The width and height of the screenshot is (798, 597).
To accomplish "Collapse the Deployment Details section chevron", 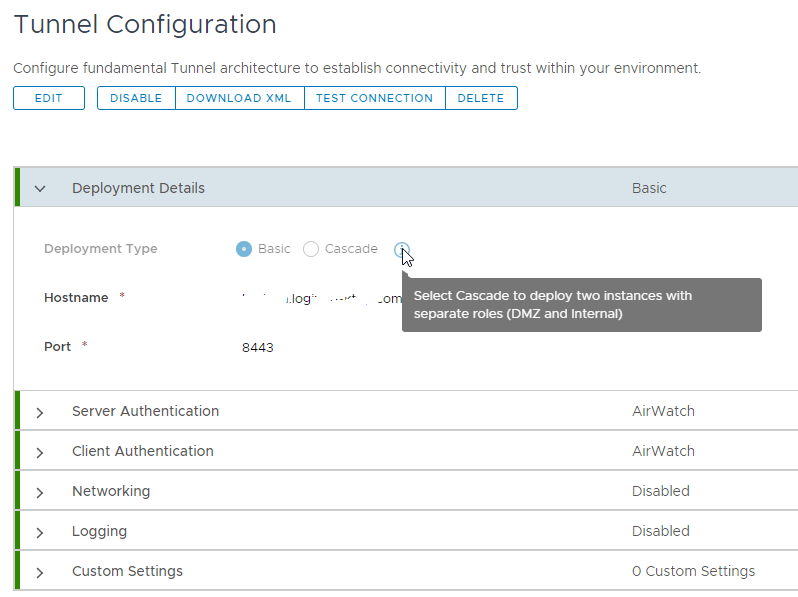I will (x=40, y=188).
